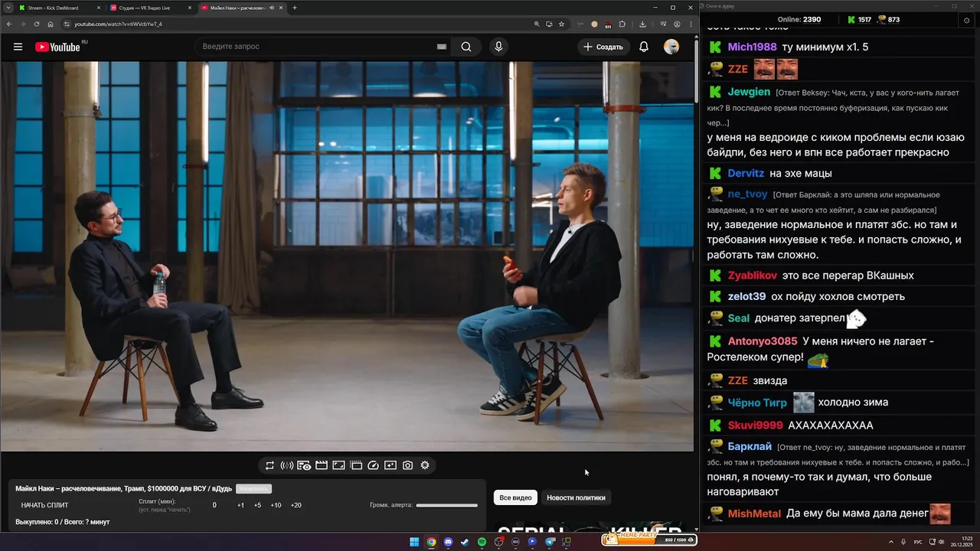
Task: Click username Skuvi9999 in chat
Action: pyautogui.click(x=755, y=425)
